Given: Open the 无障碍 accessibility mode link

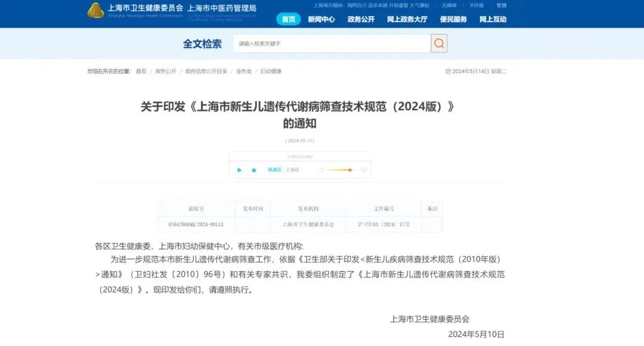Looking at the screenshot, I should [449, 5].
